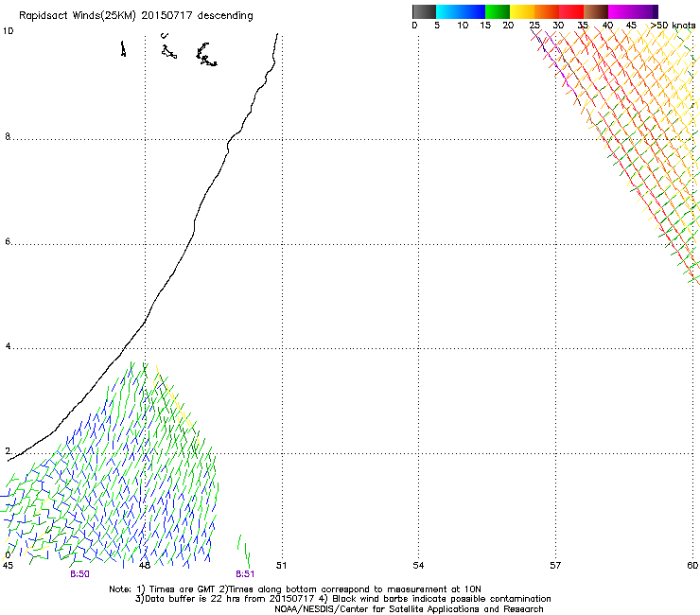Image resolution: width=700 pixels, height=615 pixels.
Task: Click the '4' latitude axis label
Action: (8, 346)
